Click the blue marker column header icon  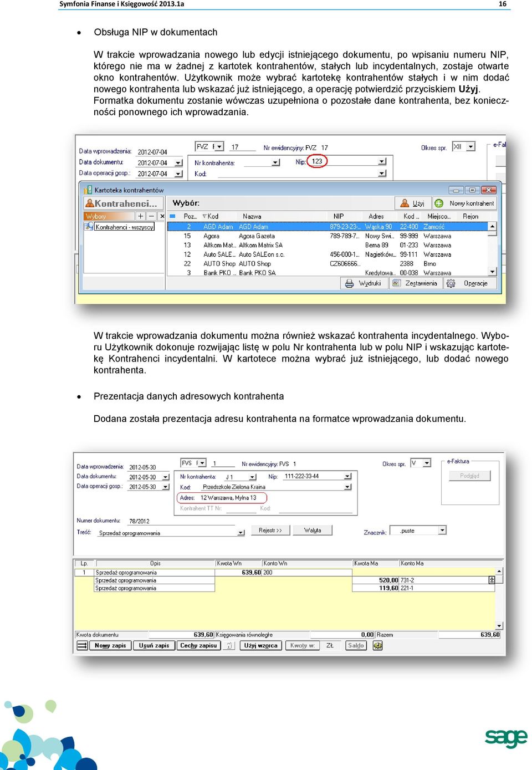(x=172, y=216)
